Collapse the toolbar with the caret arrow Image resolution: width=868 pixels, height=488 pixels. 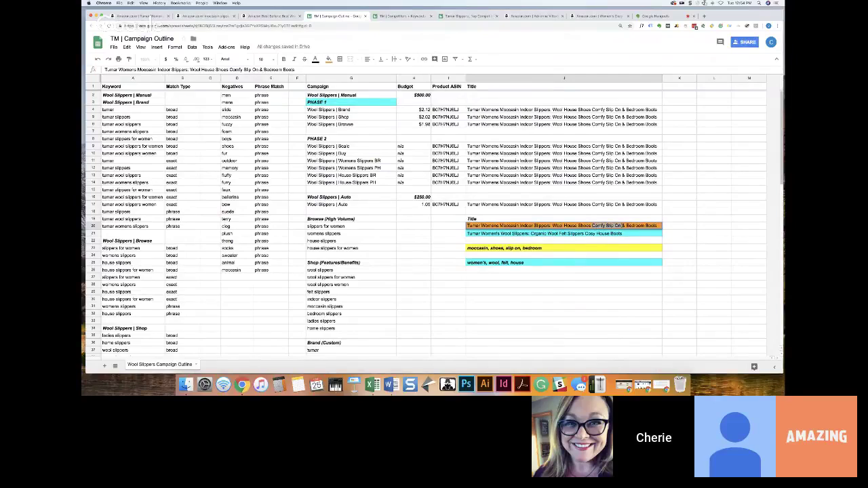tap(776, 59)
